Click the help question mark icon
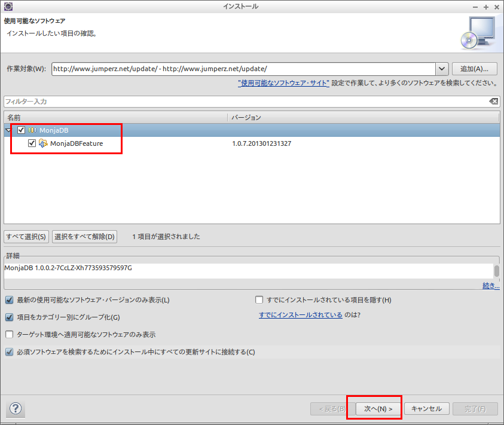 tap(16, 409)
